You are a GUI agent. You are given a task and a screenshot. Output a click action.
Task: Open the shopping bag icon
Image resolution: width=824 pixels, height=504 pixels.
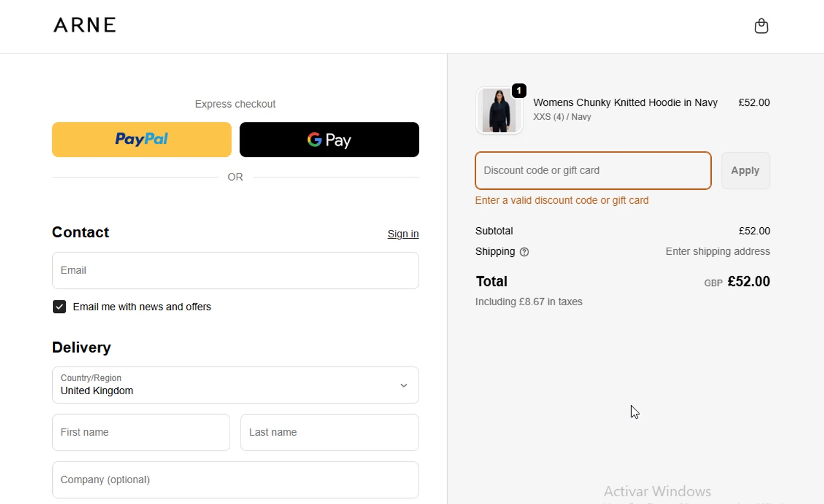(x=761, y=26)
